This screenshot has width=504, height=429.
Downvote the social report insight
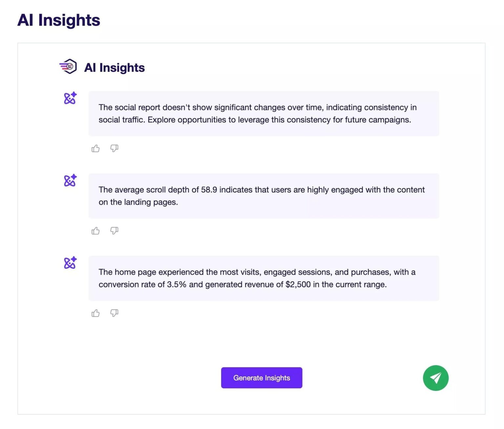[x=114, y=148]
